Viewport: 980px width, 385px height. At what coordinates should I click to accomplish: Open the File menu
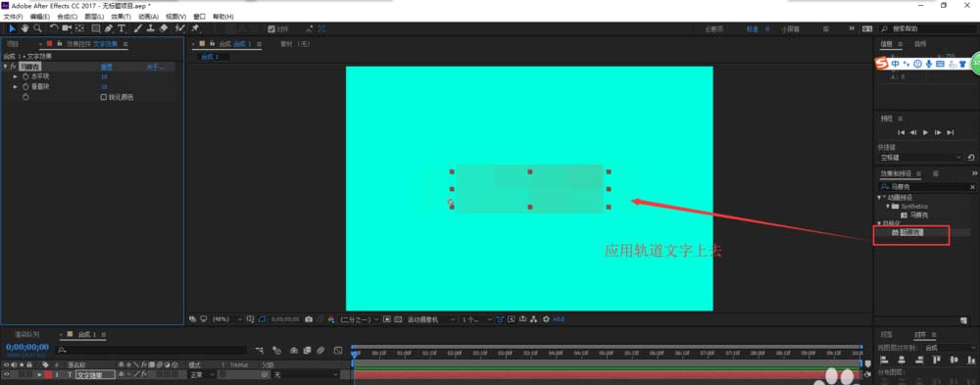point(13,17)
